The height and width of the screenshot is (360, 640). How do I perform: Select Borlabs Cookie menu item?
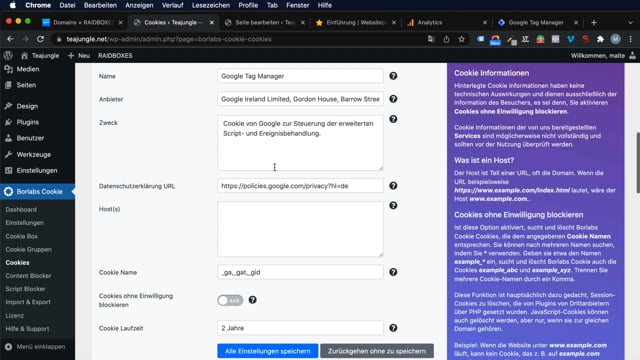coord(37,191)
